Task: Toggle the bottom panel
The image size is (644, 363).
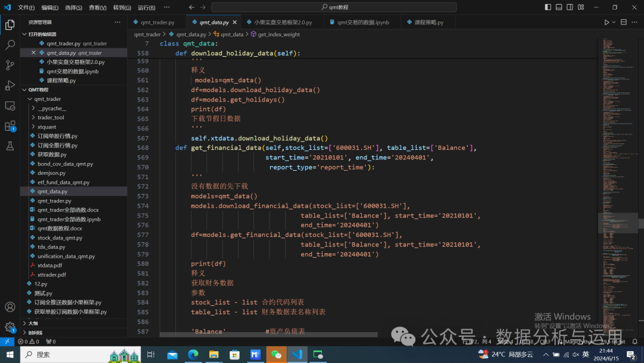Action: pyautogui.click(x=559, y=7)
